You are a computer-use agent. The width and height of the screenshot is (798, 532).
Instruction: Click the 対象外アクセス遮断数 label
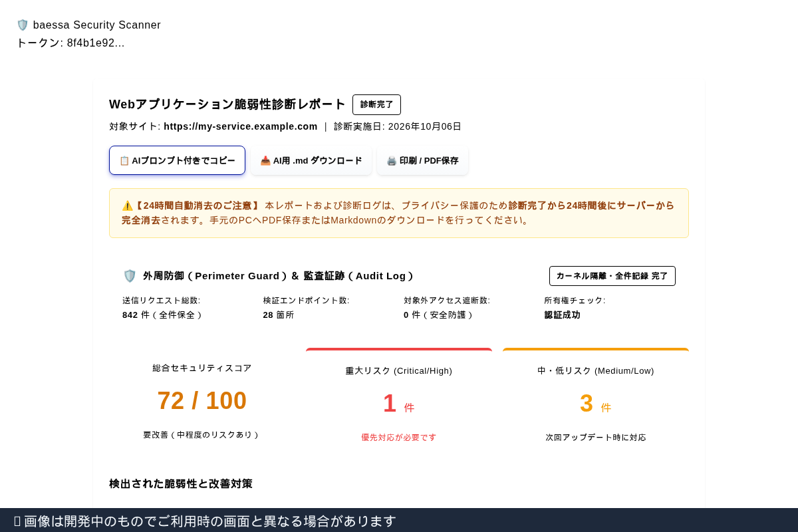coord(447,301)
